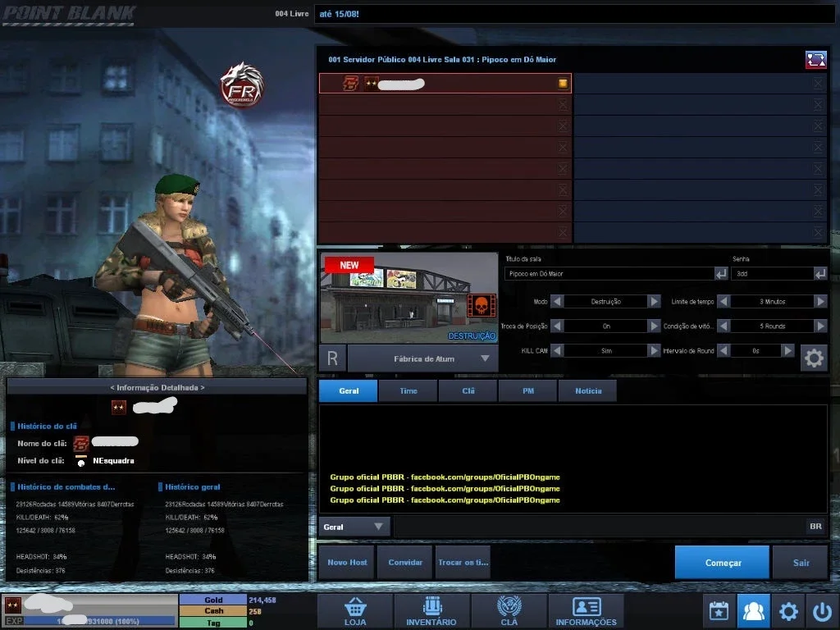
Task: Select previous Modo option
Action: point(557,302)
